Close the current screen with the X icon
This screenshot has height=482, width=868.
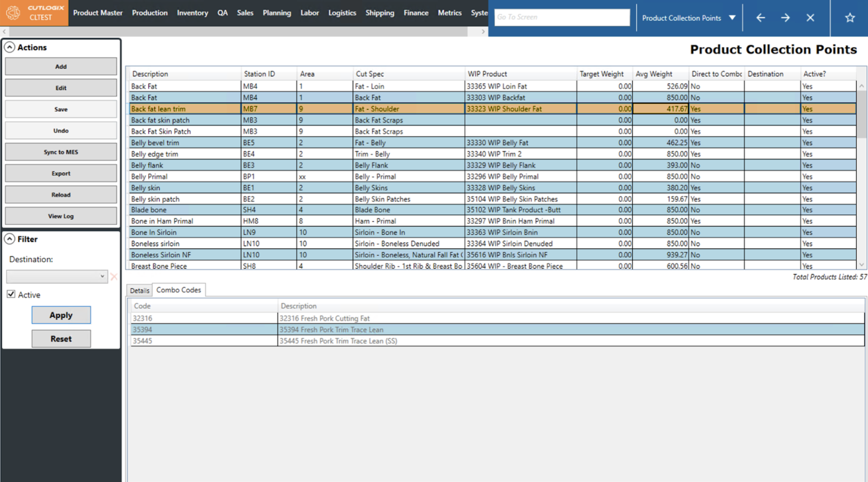810,18
